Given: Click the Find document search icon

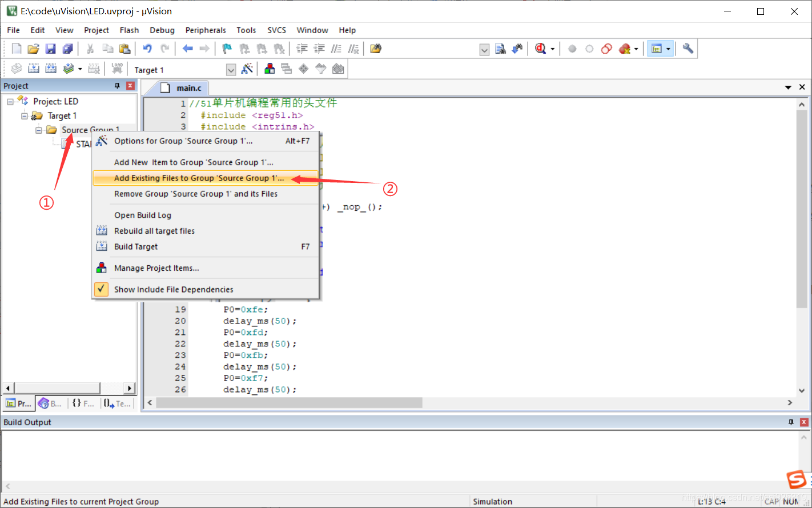Looking at the screenshot, I should pos(500,49).
